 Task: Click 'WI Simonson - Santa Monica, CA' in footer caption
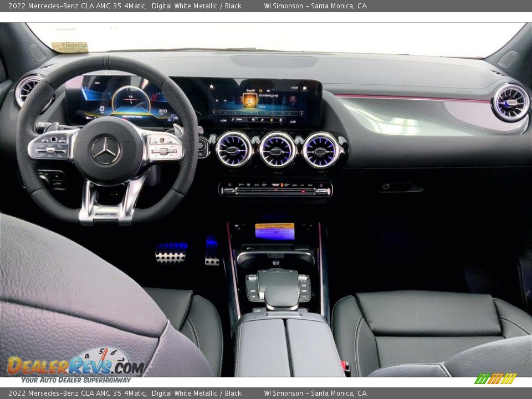[x=315, y=393]
